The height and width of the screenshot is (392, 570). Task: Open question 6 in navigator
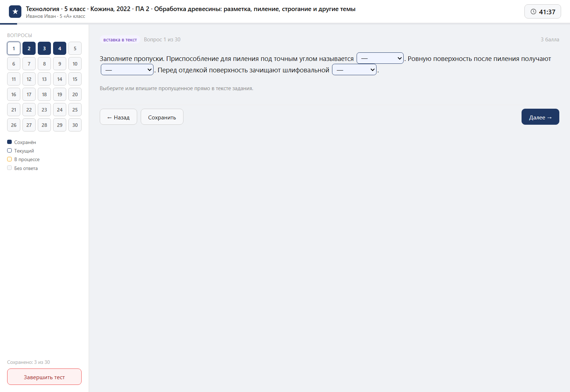(14, 64)
